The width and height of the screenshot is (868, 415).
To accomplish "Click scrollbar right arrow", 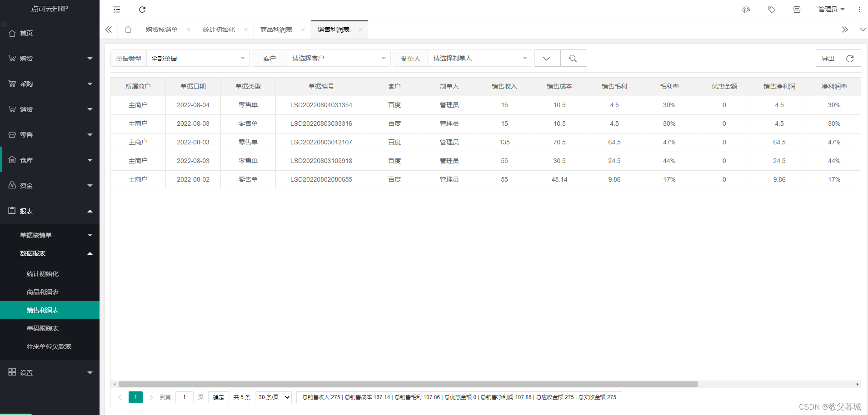I will coord(857,384).
